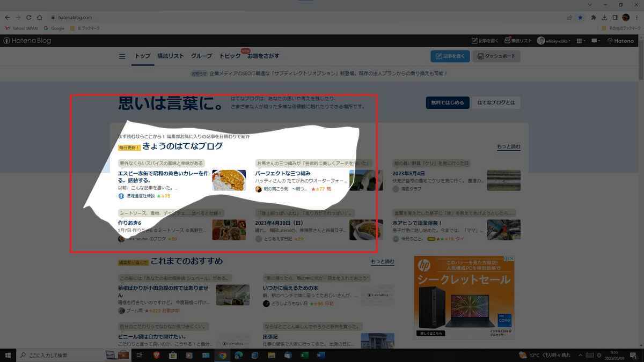
Task: Go back with the browser back arrow
Action: (x=8, y=18)
